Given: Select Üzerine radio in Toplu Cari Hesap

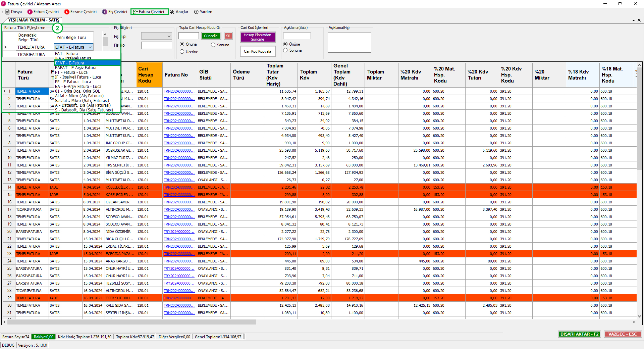Looking at the screenshot, I should coord(182,52).
